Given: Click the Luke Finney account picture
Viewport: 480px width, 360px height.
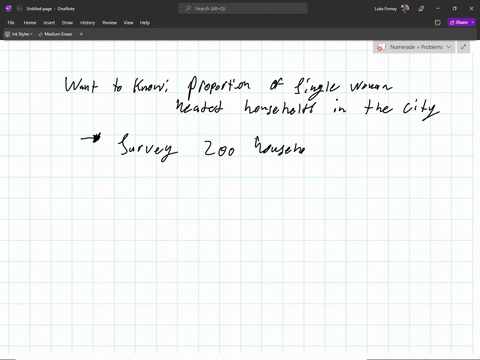Looking at the screenshot, I should [405, 9].
